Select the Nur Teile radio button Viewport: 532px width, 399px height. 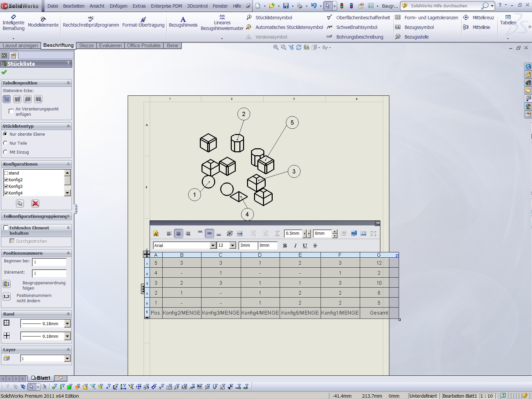coord(5,143)
